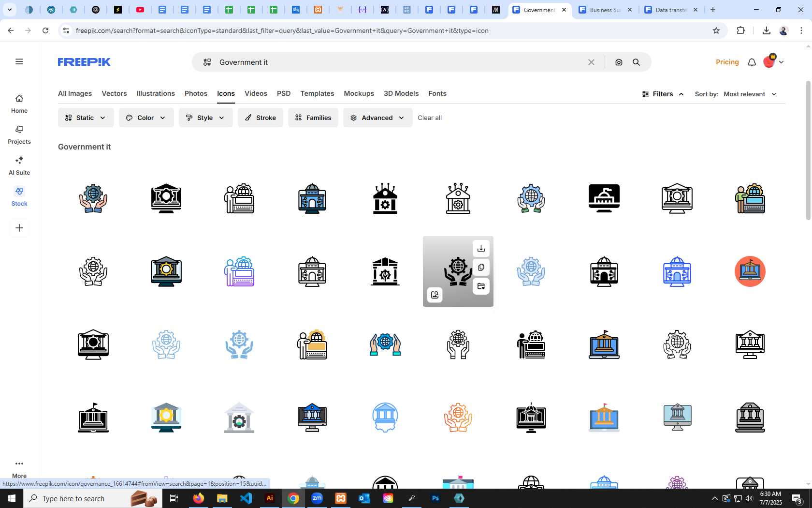Open the orange outline gear-hands icon
Viewport: 812px width, 508px height.
tap(458, 418)
